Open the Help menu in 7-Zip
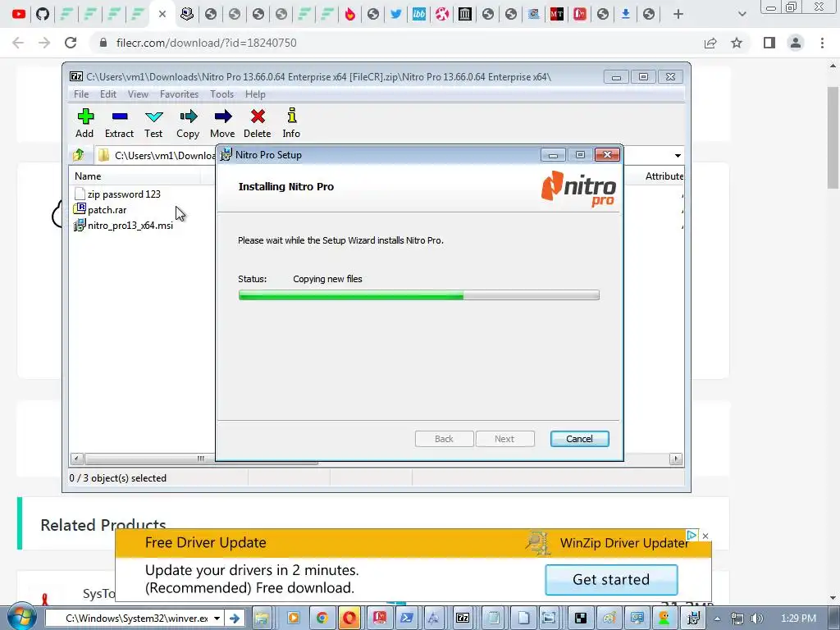Viewport: 840px width, 630px height. tap(255, 94)
